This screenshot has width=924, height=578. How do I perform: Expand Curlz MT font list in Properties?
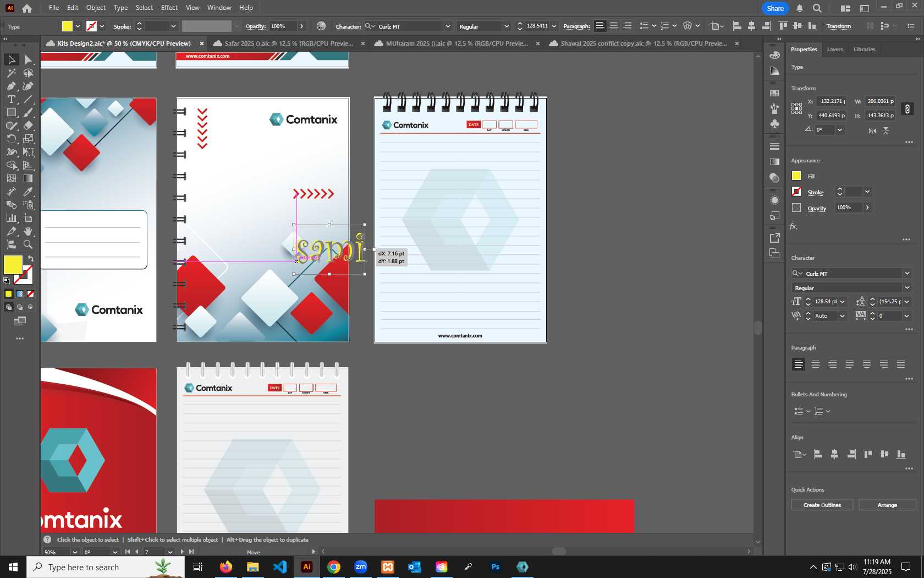tap(906, 274)
